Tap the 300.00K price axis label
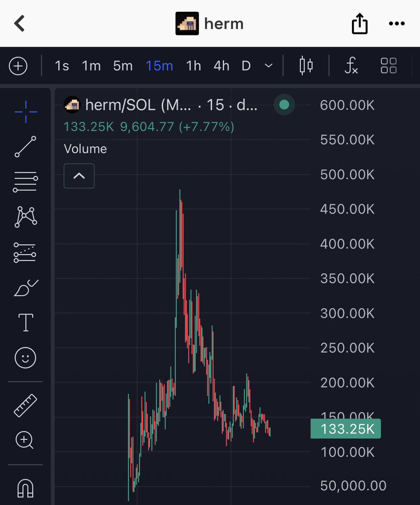The height and width of the screenshot is (505, 420). tap(347, 313)
